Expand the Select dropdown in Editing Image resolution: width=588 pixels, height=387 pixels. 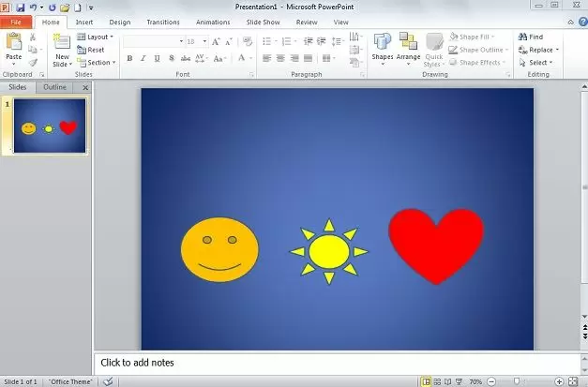(537, 63)
